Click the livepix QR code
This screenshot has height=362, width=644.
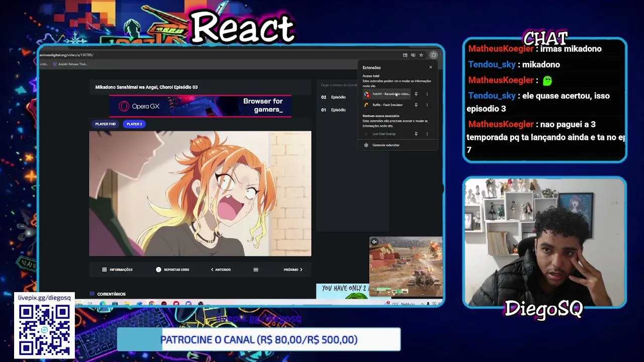tap(44, 329)
